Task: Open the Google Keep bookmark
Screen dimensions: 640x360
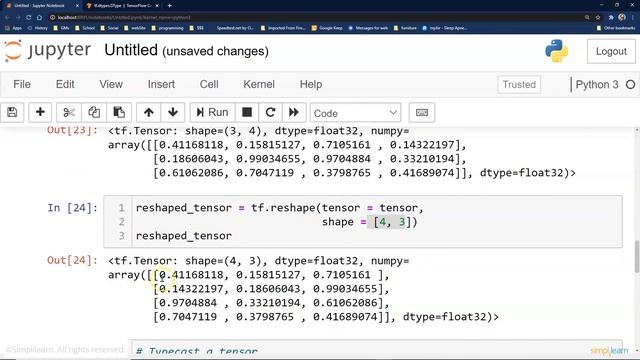Action: pyautogui.click(x=327, y=28)
